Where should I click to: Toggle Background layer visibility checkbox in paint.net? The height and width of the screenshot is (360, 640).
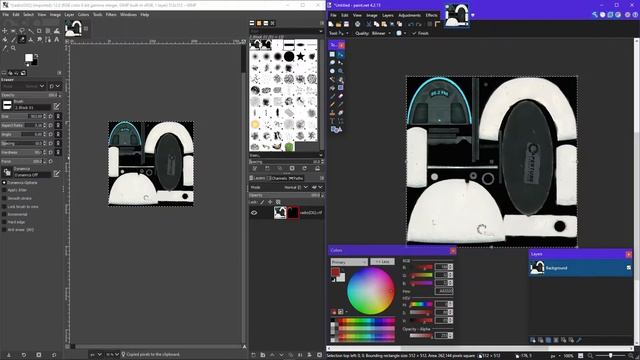[629, 268]
